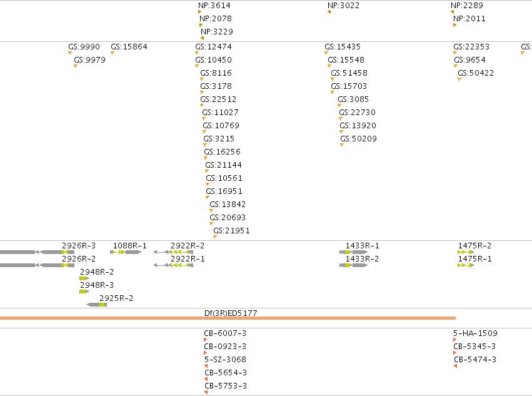Click GS:16256 insertion label
This screenshot has height=396, width=532.
point(222,152)
